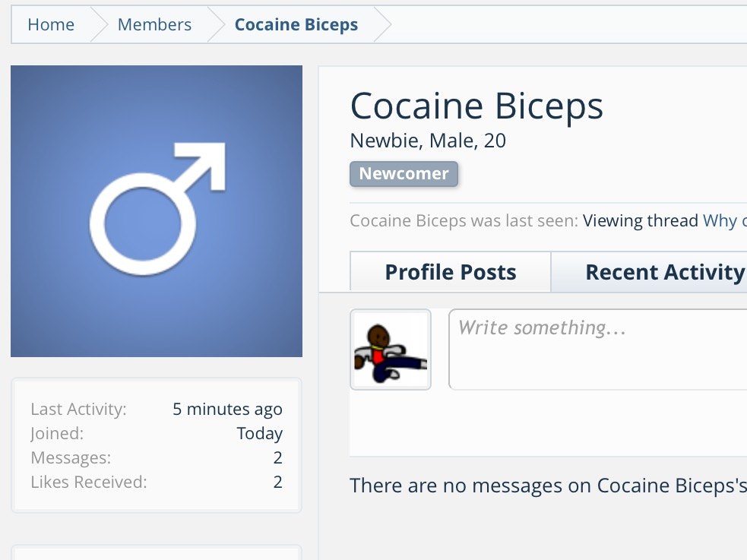The width and height of the screenshot is (747, 560).
Task: Open the Home breadcrumb link
Action: pyautogui.click(x=51, y=24)
